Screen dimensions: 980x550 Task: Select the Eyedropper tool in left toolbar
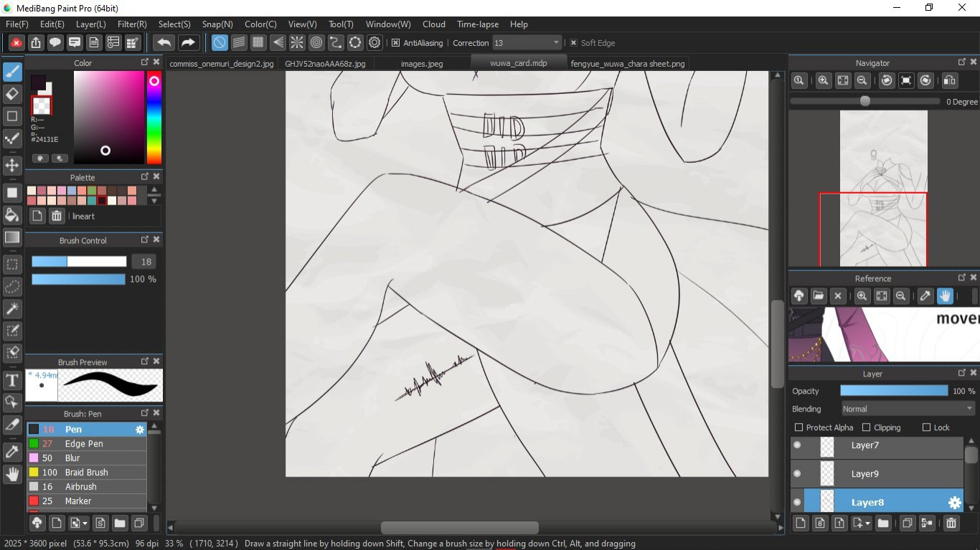click(x=12, y=452)
